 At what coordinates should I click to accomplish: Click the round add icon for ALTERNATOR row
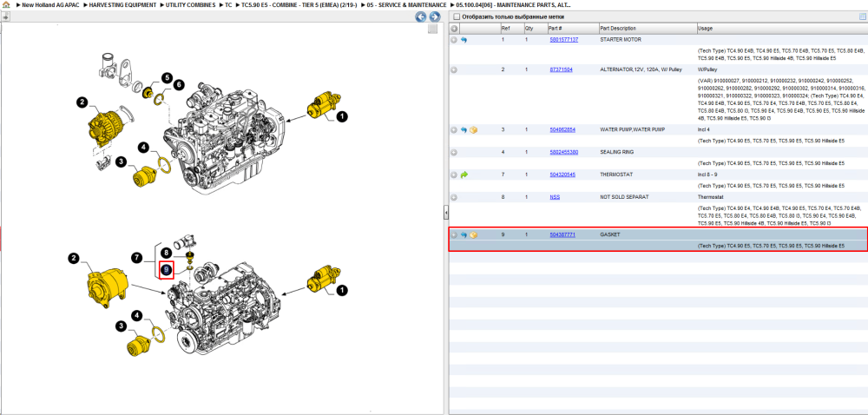(x=454, y=69)
